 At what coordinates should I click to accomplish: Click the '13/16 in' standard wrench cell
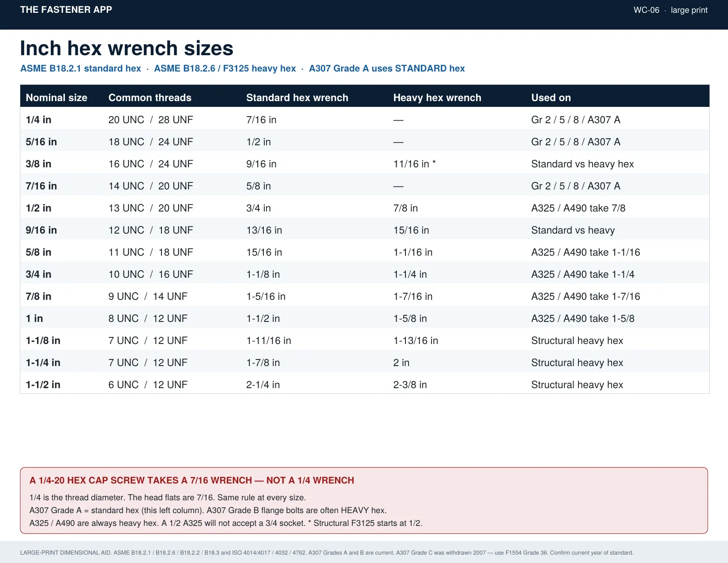point(264,230)
